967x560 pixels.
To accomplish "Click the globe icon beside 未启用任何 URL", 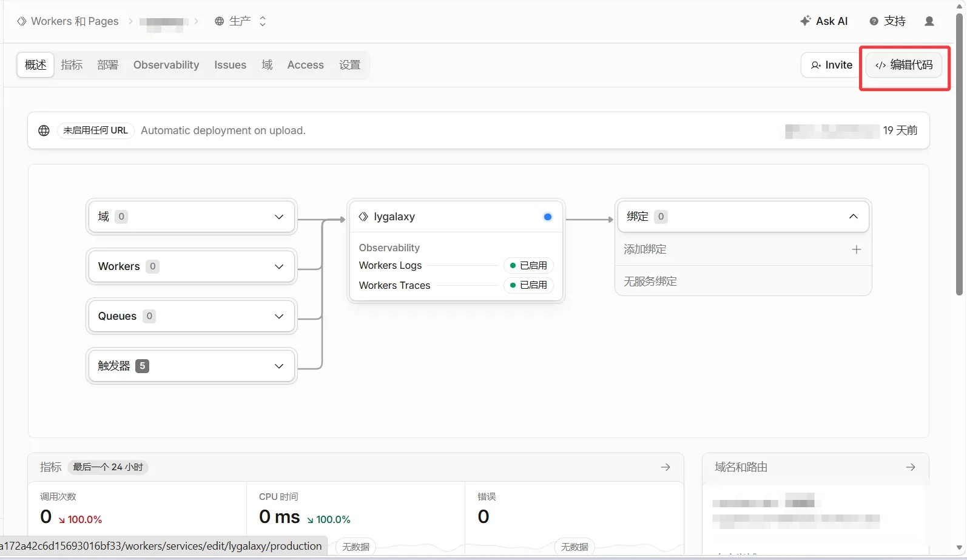I will click(x=44, y=130).
